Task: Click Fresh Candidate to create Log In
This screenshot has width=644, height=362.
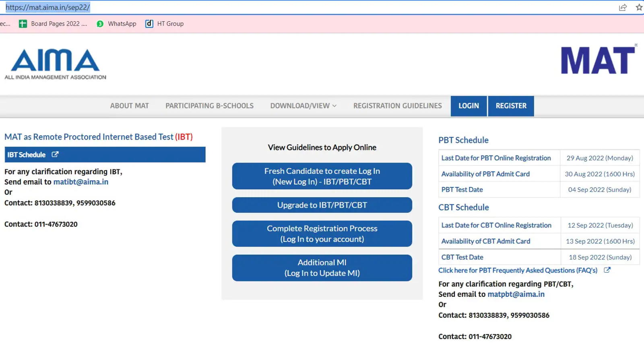Action: tap(322, 176)
